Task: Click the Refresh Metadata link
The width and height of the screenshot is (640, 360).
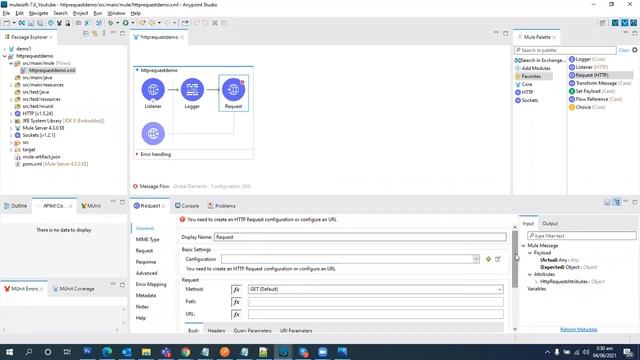Action: pyautogui.click(x=578, y=329)
